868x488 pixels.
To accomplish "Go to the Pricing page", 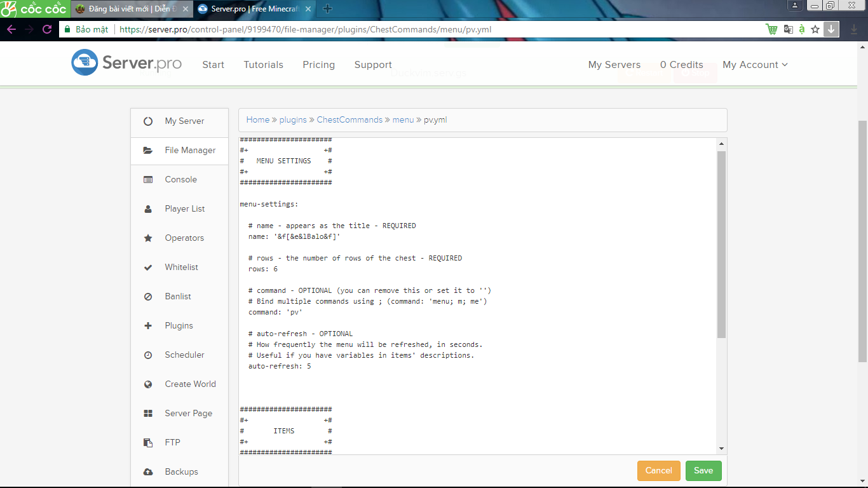I will click(318, 65).
